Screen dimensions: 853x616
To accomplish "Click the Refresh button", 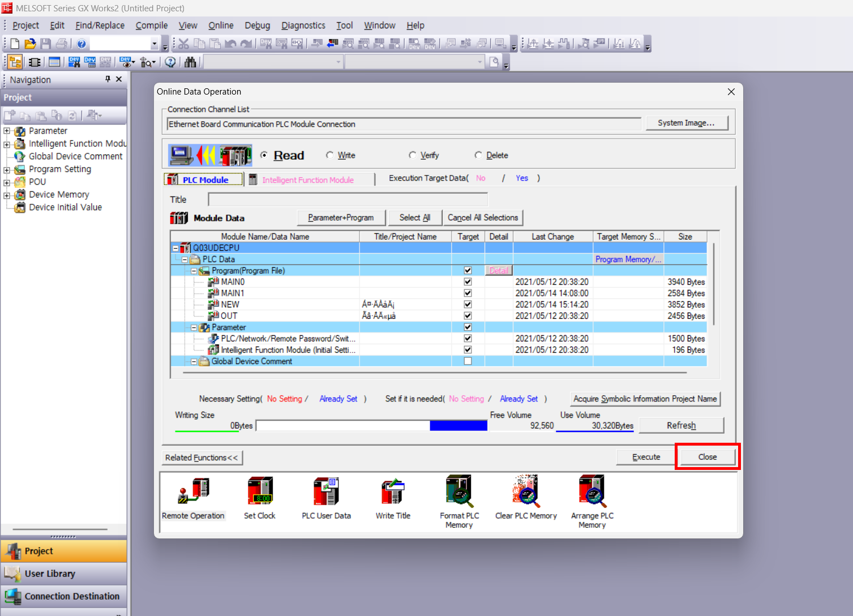I will click(x=681, y=425).
